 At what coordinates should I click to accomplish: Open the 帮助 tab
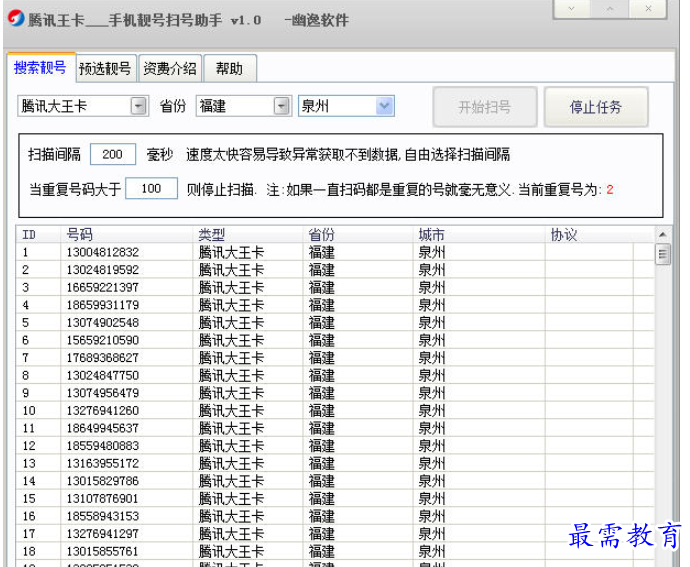click(230, 69)
